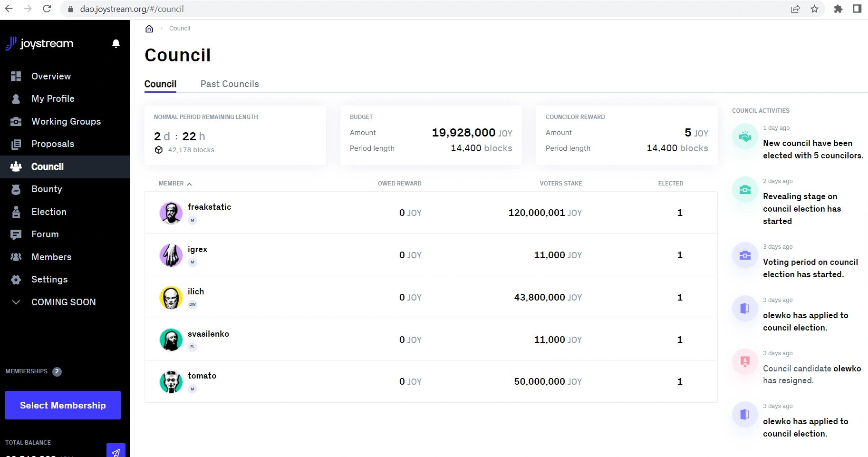
Task: Open freakstatic member name link
Action: (209, 207)
